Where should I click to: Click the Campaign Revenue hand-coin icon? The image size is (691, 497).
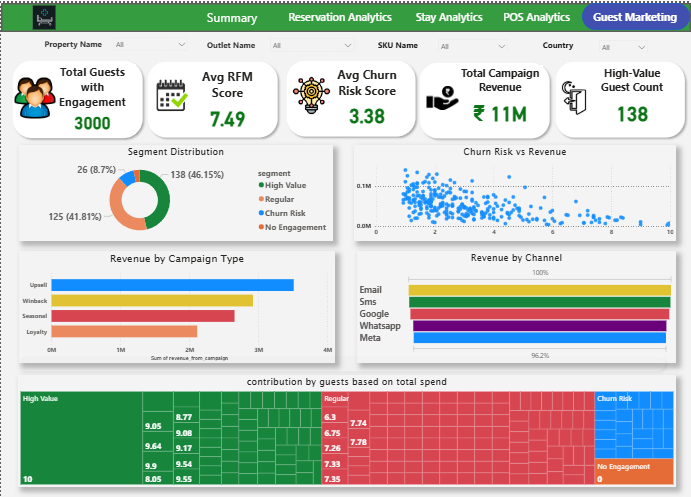[x=441, y=98]
